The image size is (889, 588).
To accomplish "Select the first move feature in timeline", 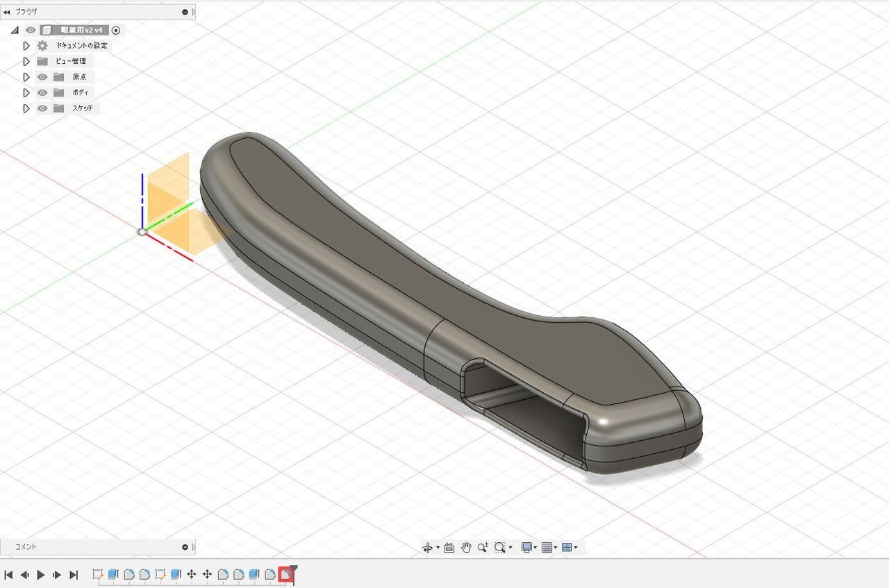I will 192,575.
